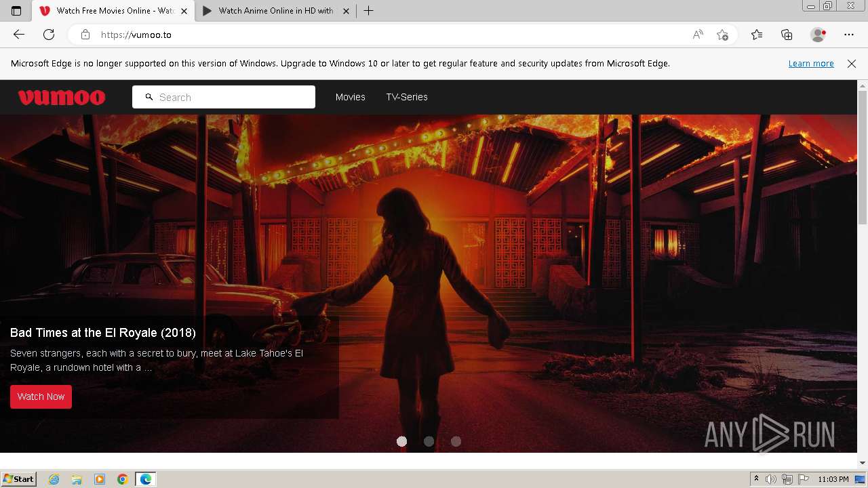
Task: Open Read aloud icon in address bar
Action: (x=698, y=35)
